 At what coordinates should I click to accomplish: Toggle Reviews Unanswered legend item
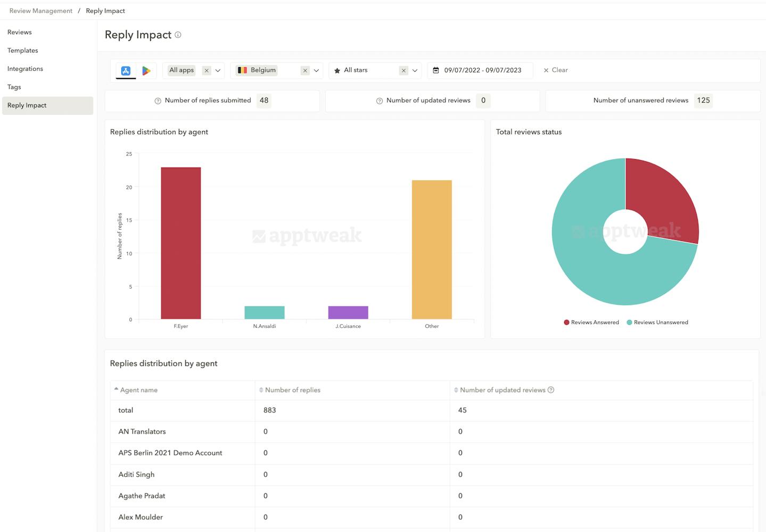pyautogui.click(x=657, y=322)
